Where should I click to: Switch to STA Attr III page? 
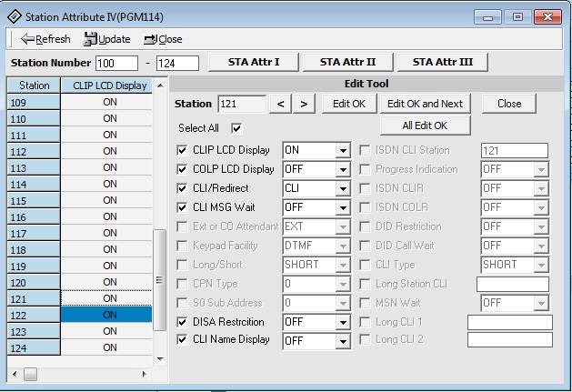[448, 62]
